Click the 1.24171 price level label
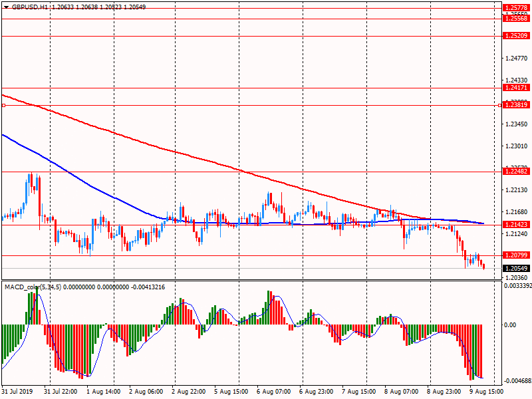 tap(516, 88)
